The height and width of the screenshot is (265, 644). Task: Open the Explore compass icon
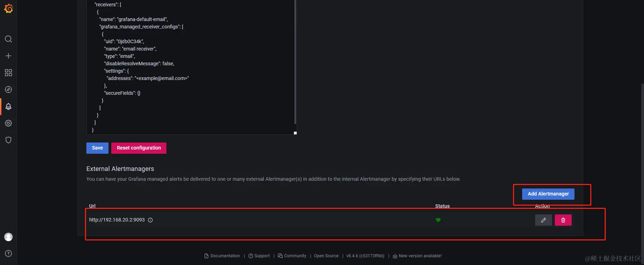8,90
